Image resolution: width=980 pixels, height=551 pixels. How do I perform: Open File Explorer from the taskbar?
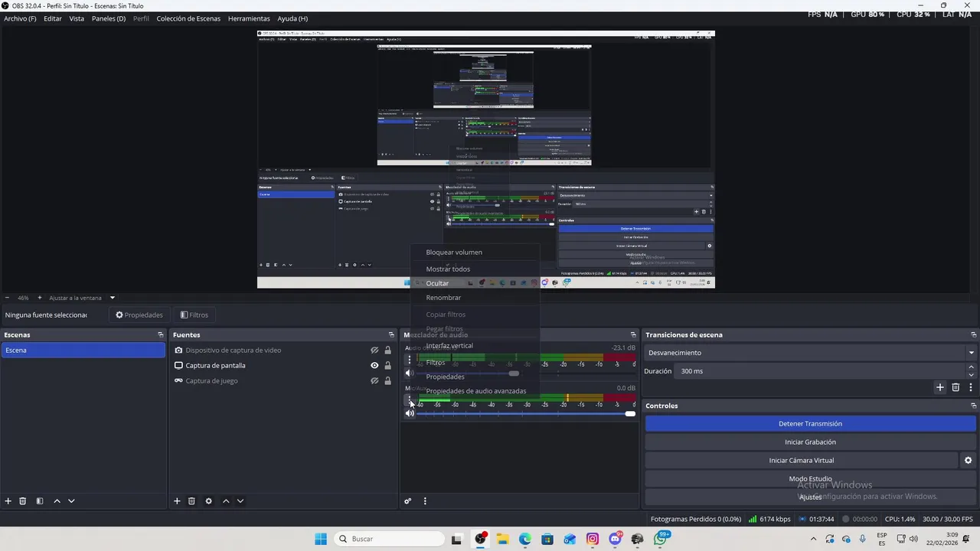(502, 539)
